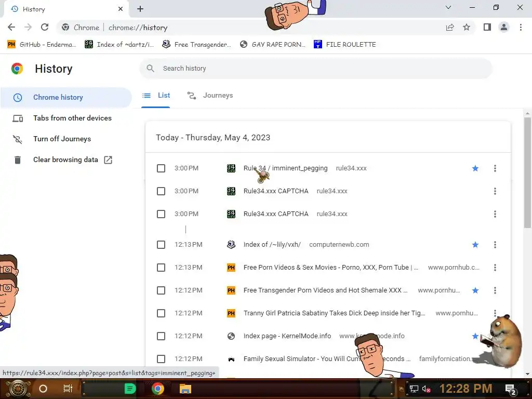Click the blue star on Free Transgender row
This screenshot has width=532, height=399.
[475, 290]
